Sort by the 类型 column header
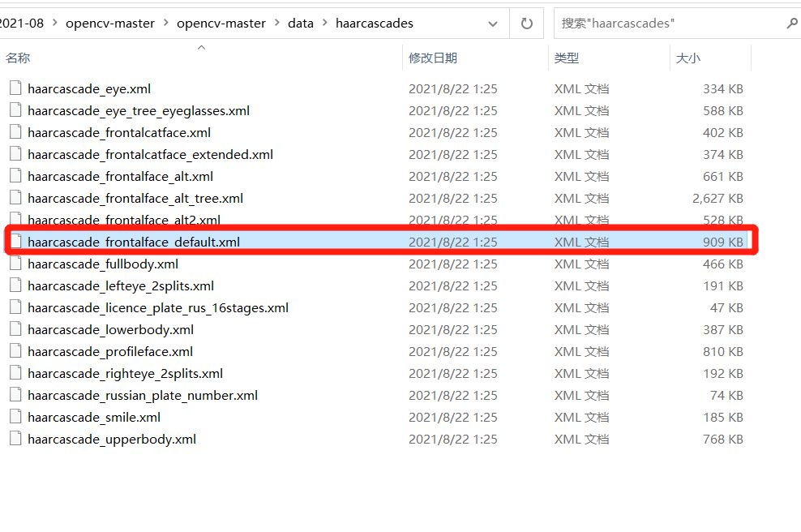This screenshot has width=801, height=532. [x=567, y=58]
